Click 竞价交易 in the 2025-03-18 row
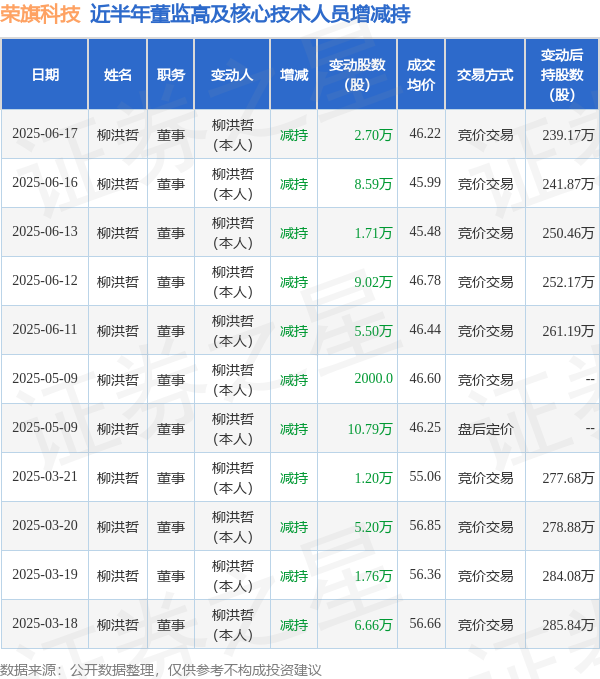 (485, 625)
